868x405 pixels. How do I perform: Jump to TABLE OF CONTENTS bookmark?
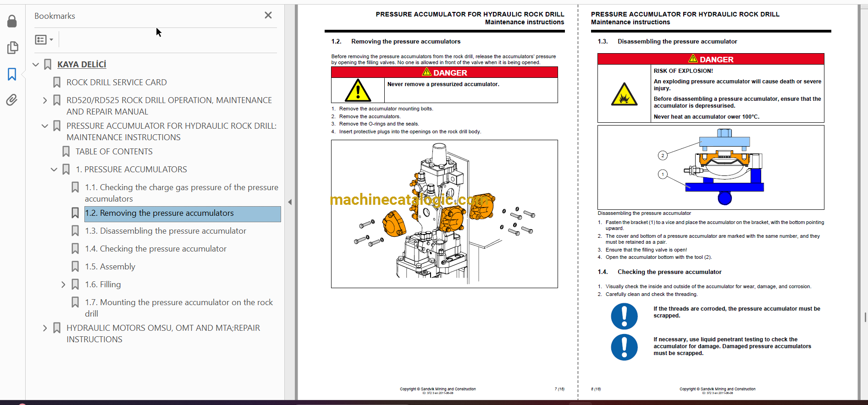pyautogui.click(x=114, y=152)
